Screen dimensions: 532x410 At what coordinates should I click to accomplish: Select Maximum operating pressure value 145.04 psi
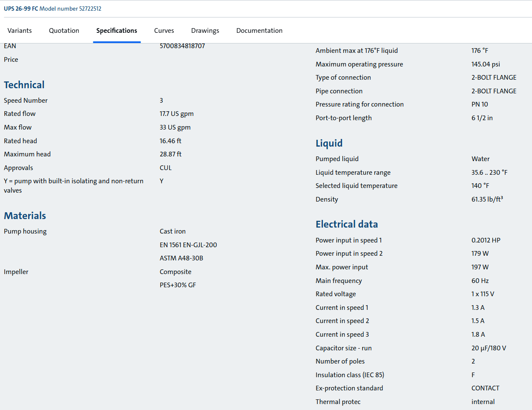click(x=486, y=64)
